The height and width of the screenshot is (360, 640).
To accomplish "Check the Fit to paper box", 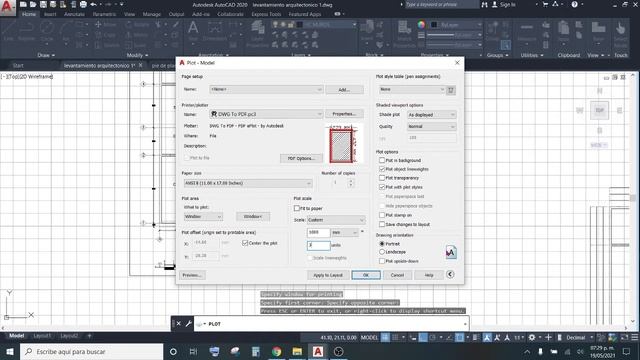I will pyautogui.click(x=297, y=208).
